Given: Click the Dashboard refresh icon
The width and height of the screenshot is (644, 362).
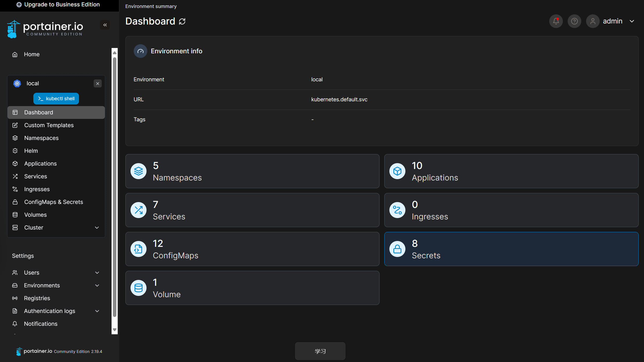Looking at the screenshot, I should click(182, 21).
